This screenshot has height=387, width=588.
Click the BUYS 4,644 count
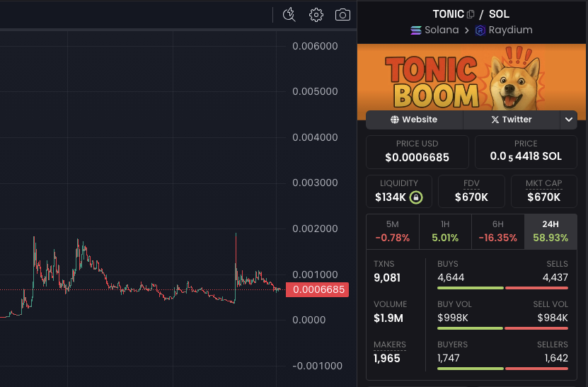[451, 277]
